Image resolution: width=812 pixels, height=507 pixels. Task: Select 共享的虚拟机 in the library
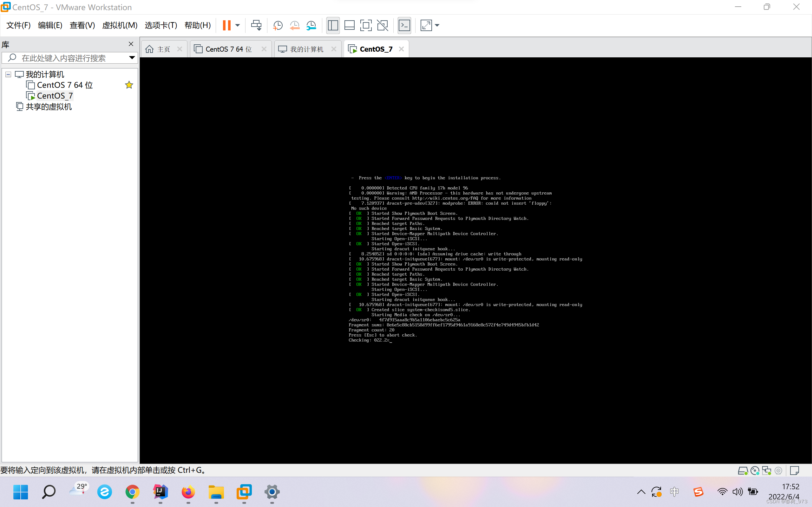point(49,107)
